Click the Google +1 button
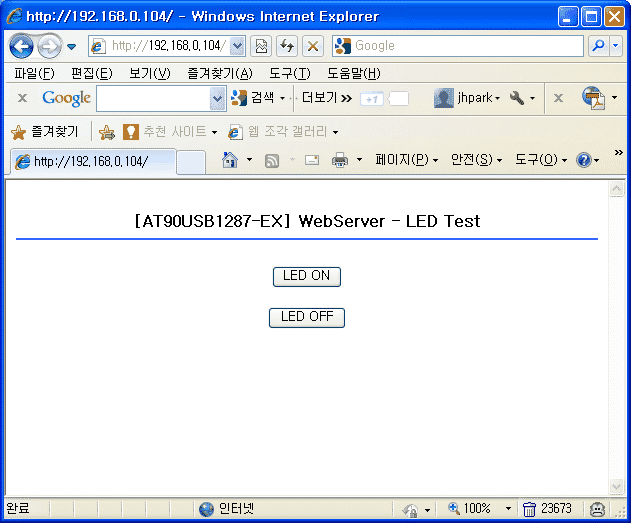 [371, 99]
